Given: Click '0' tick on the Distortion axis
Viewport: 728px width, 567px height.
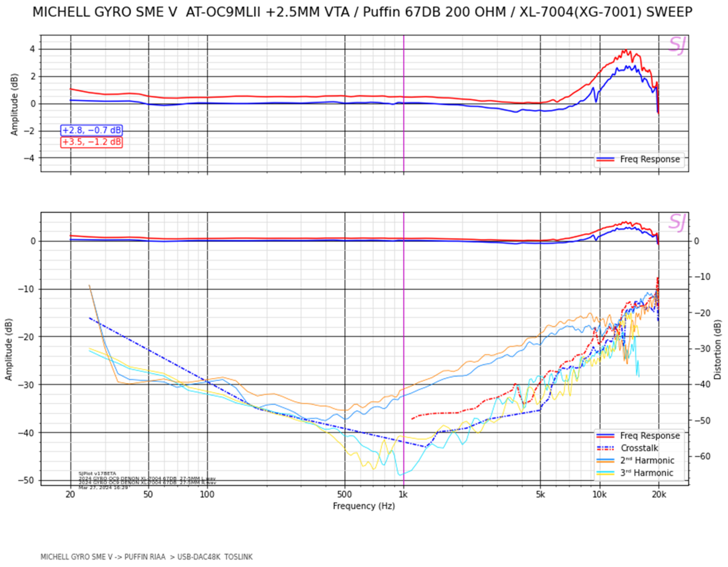Looking at the screenshot, I should point(697,241).
